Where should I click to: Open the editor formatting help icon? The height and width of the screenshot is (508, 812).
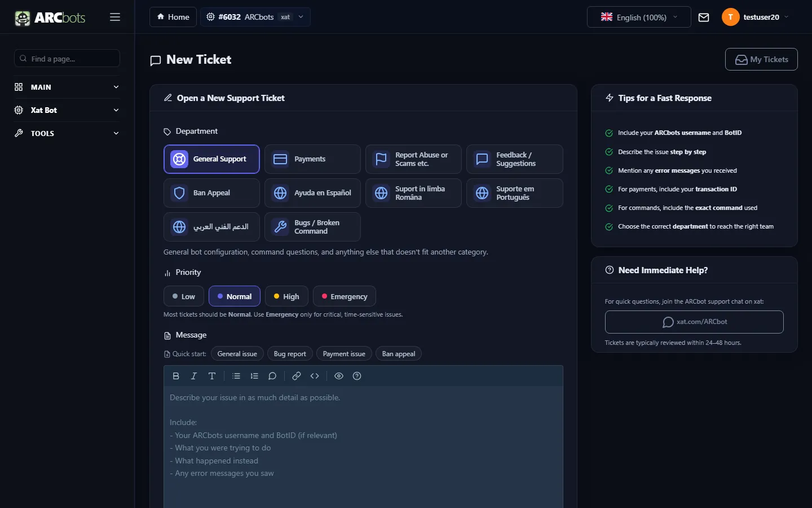click(x=357, y=376)
